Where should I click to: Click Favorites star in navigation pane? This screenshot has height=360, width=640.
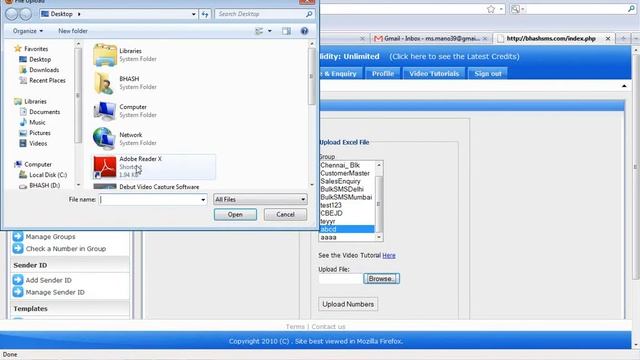click(18, 49)
